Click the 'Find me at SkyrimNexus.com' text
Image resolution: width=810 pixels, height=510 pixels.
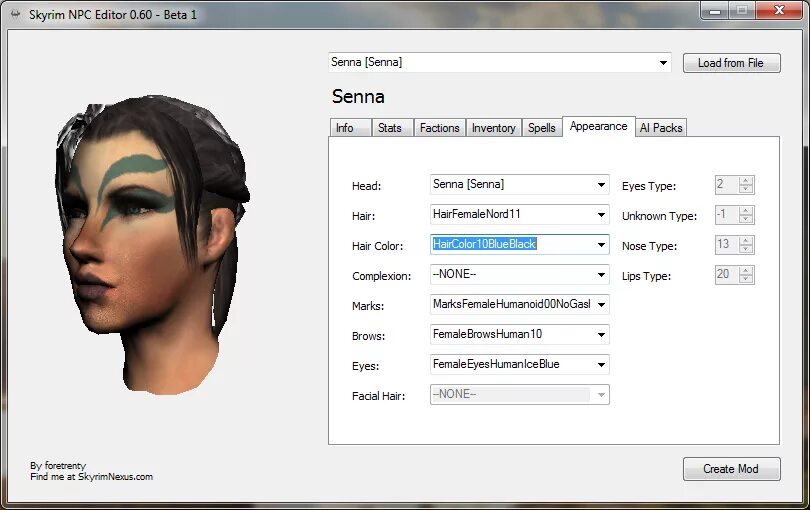tap(91, 476)
